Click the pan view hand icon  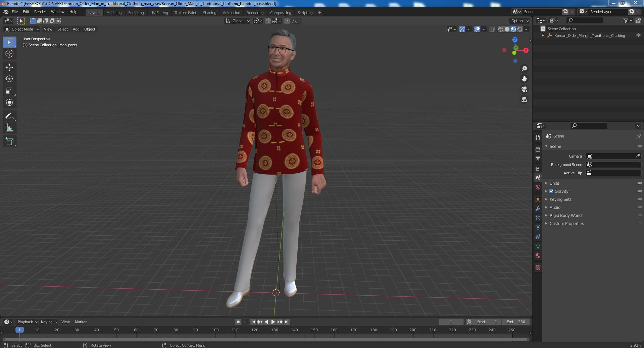[x=524, y=79]
